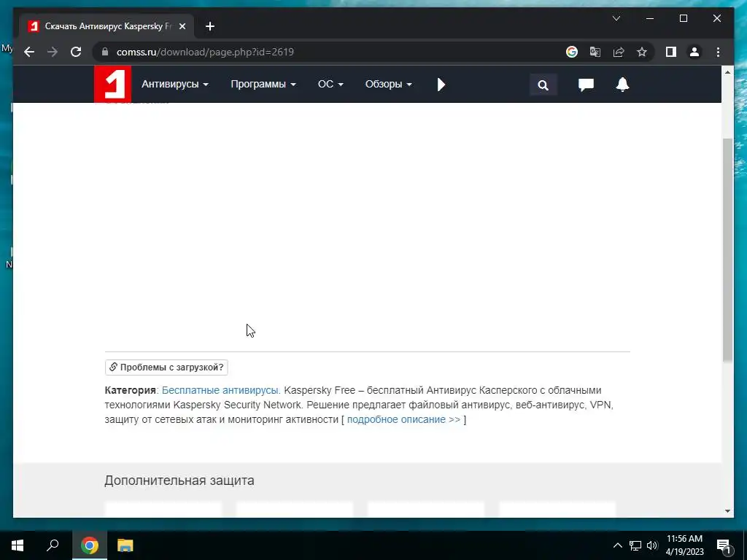The width and height of the screenshot is (747, 560).
Task: Open the comments speech bubble icon
Action: (x=586, y=85)
